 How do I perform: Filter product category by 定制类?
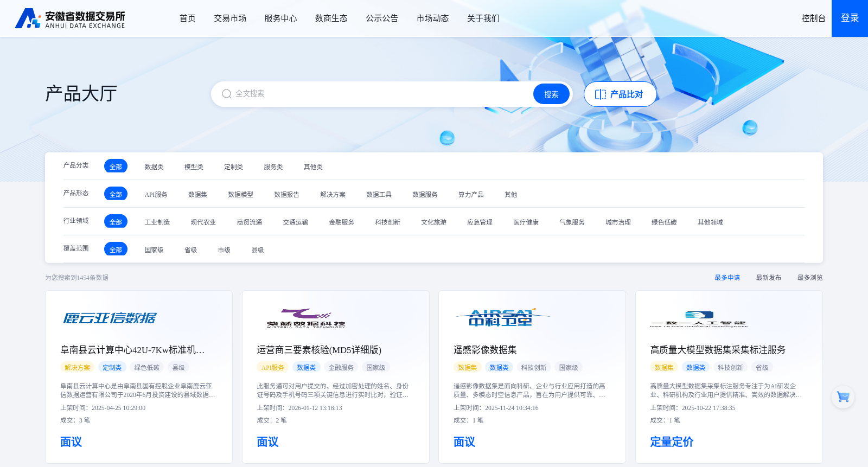pyautogui.click(x=233, y=167)
